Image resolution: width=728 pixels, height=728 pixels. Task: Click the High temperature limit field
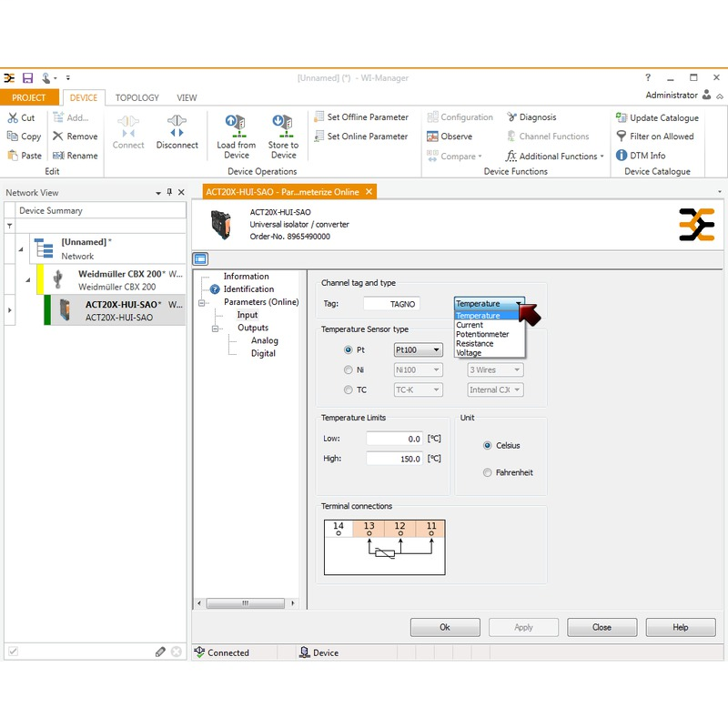click(x=394, y=459)
